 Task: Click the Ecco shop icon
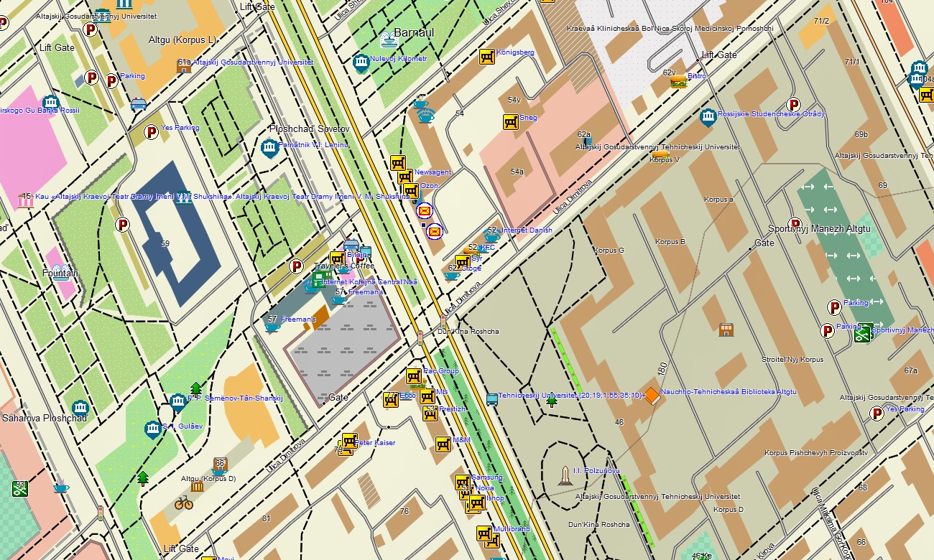pyautogui.click(x=391, y=400)
